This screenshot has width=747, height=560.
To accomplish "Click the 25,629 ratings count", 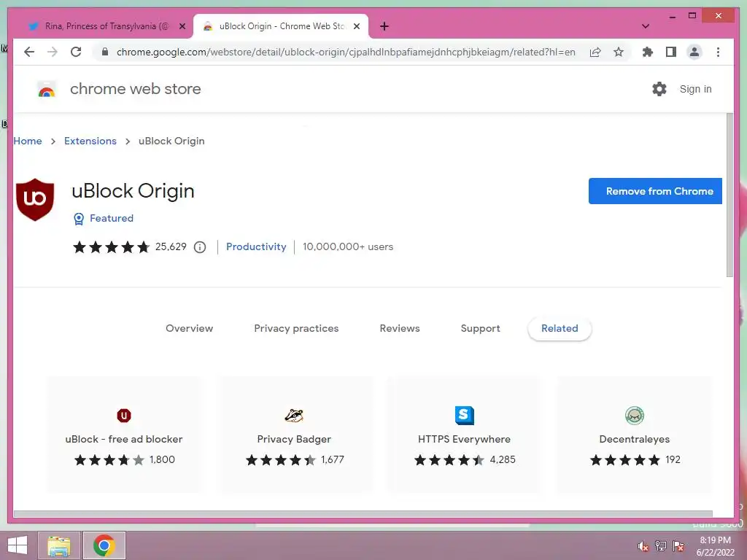I will [171, 246].
